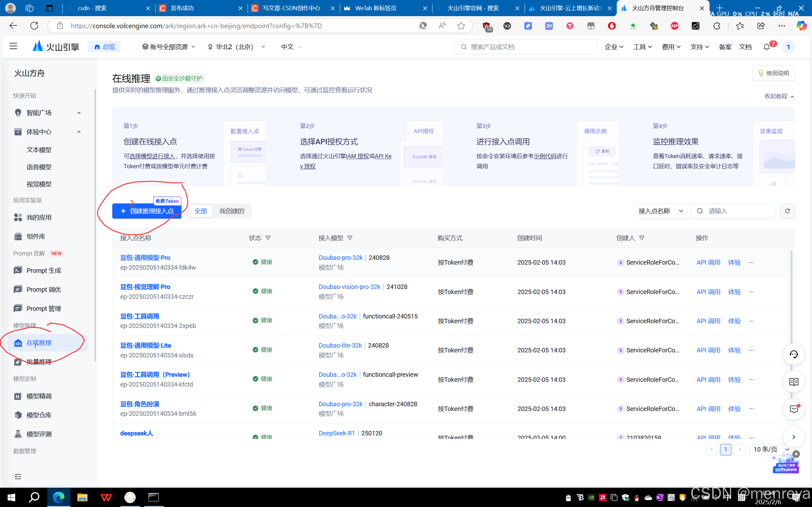The width and height of the screenshot is (812, 507).
Task: Select 批量推理 in the sidebar
Action: click(x=39, y=362)
